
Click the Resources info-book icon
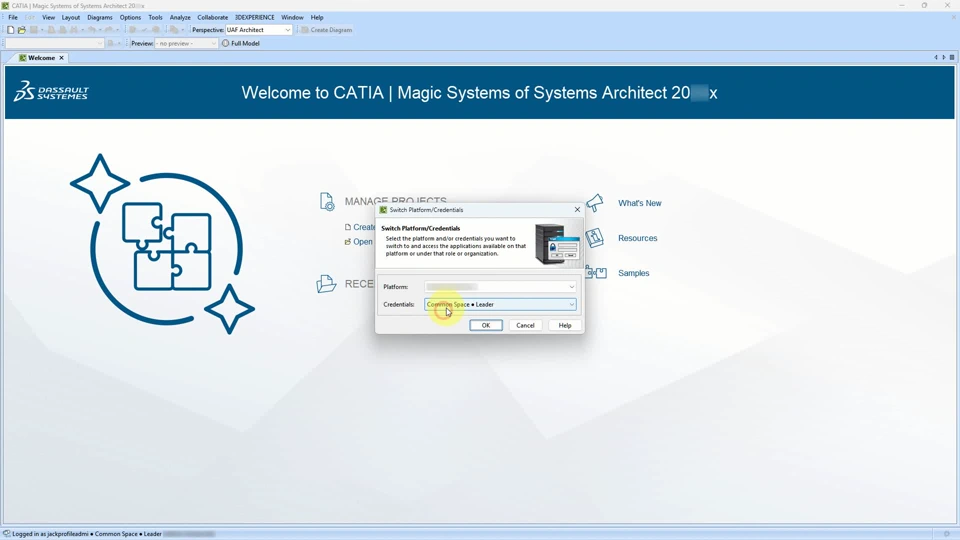594,238
